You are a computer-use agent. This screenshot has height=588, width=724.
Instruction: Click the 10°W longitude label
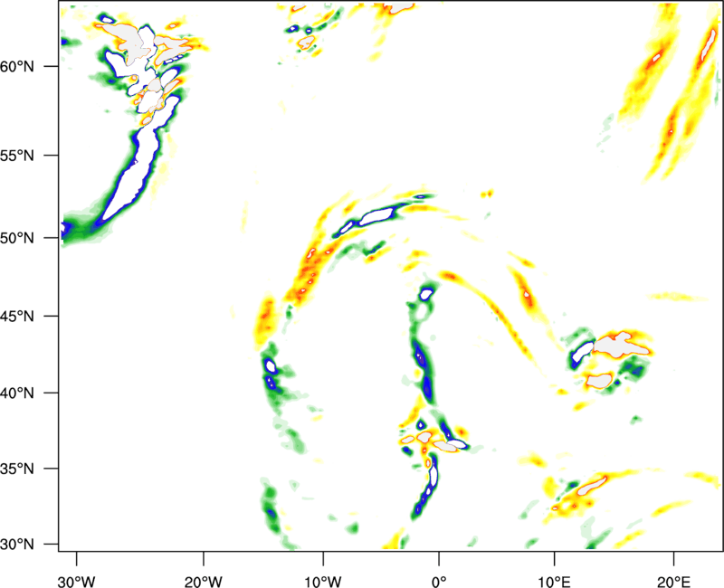point(323,582)
